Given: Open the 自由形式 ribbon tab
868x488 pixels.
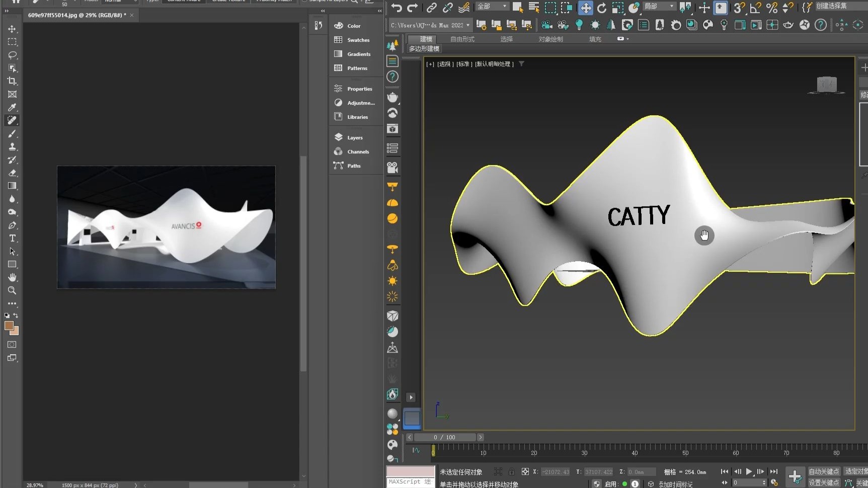Looking at the screenshot, I should pos(462,39).
